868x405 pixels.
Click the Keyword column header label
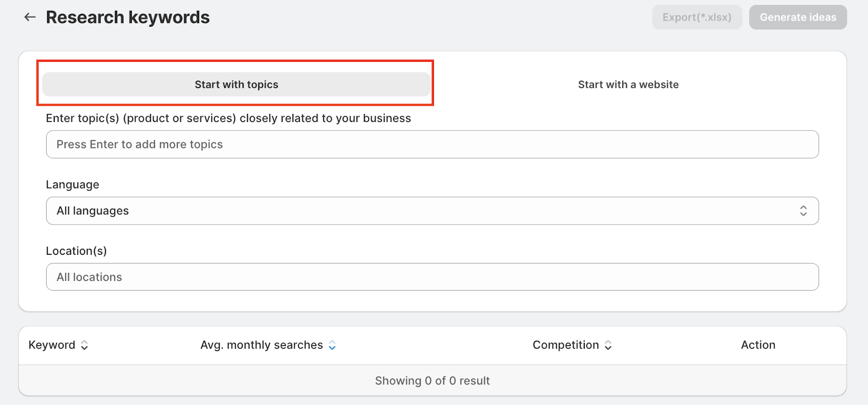52,345
